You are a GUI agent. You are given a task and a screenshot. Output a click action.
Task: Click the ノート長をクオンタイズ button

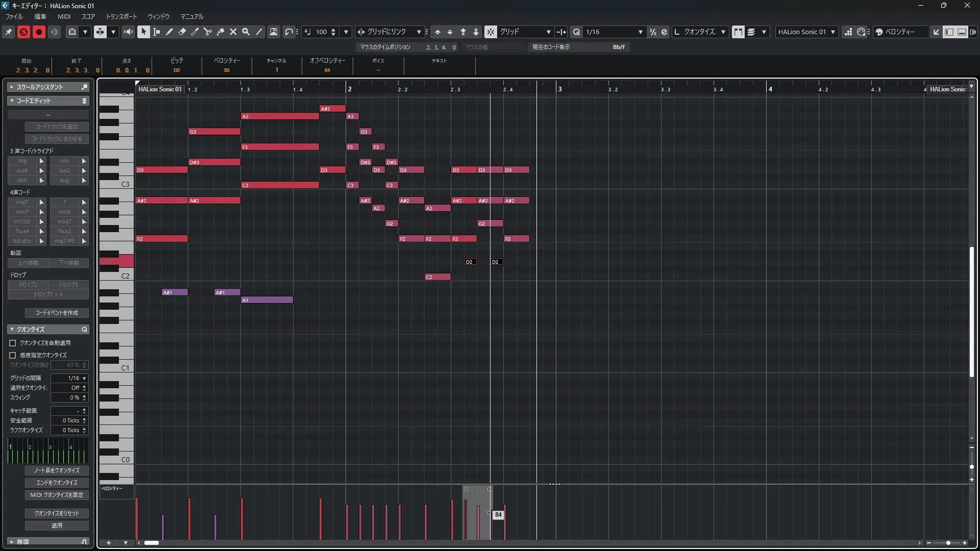(x=57, y=470)
